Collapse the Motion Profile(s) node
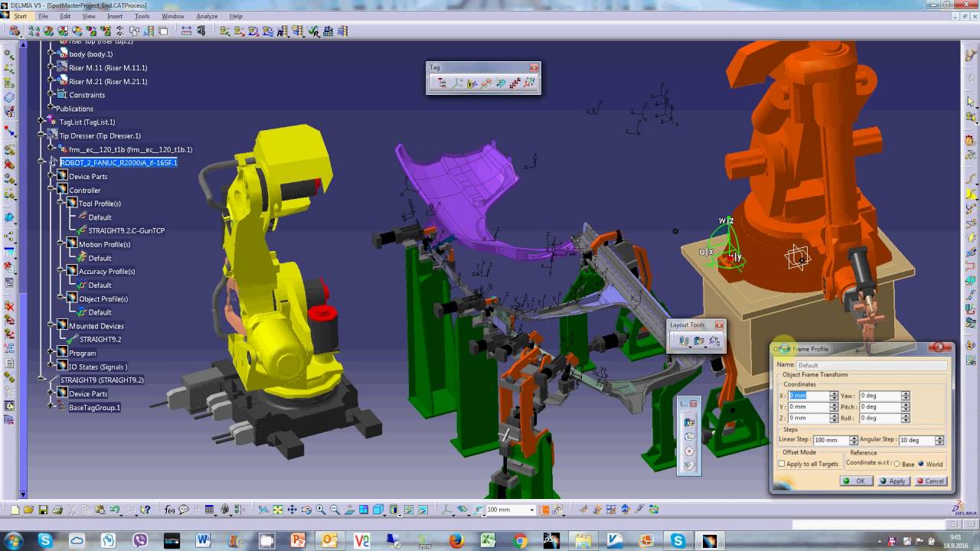The height and width of the screenshot is (551, 980). pyautogui.click(x=60, y=244)
